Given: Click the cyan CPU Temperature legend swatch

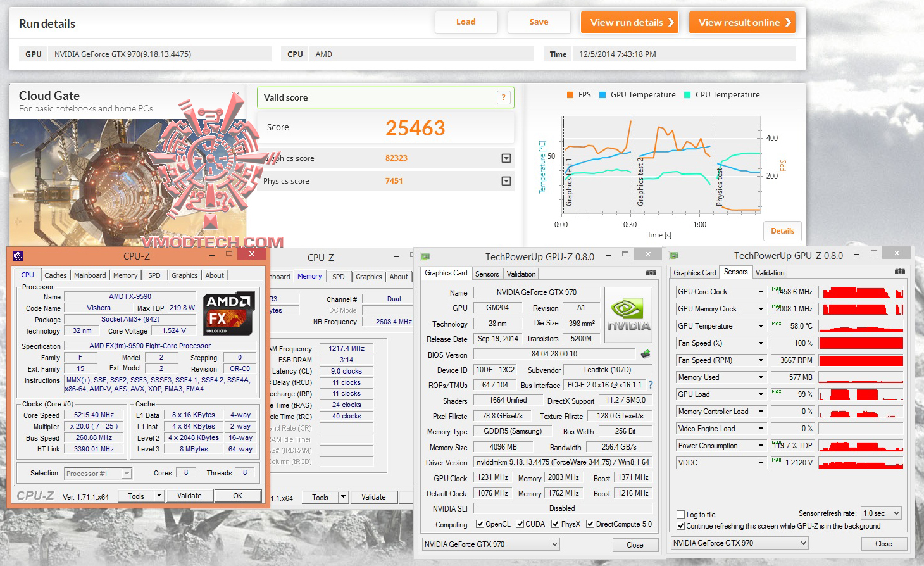Looking at the screenshot, I should pos(687,95).
